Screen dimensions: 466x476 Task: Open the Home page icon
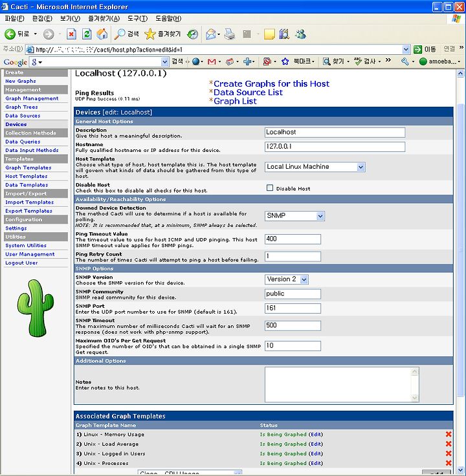[102, 34]
